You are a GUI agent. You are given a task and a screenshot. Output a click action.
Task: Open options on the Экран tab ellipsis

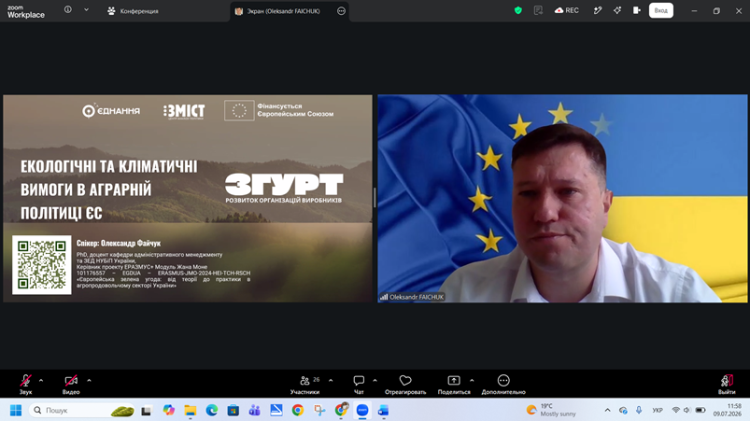pos(341,11)
